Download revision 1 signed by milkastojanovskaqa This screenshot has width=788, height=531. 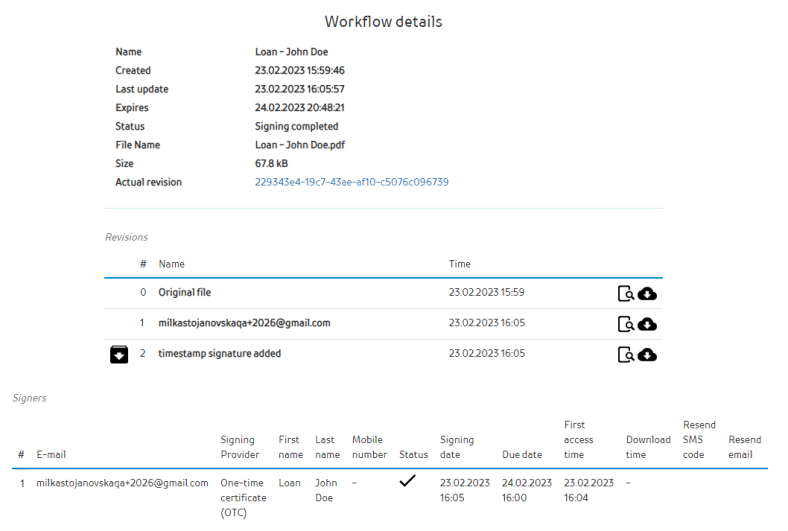pos(647,324)
